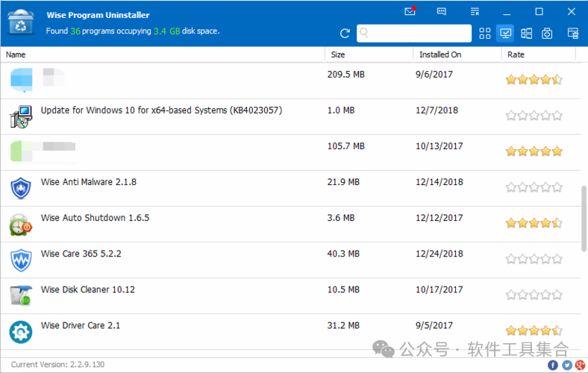Click the 209.5 MB size cell

[345, 75]
